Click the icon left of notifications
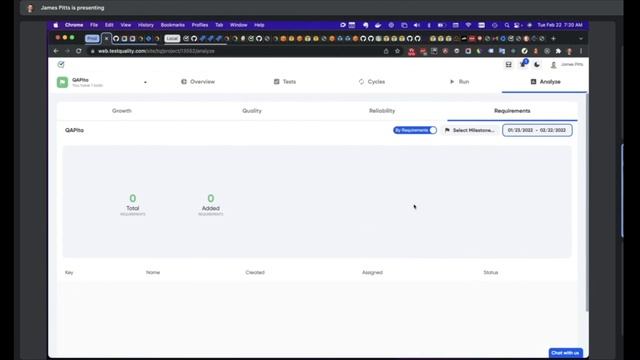 click(509, 64)
